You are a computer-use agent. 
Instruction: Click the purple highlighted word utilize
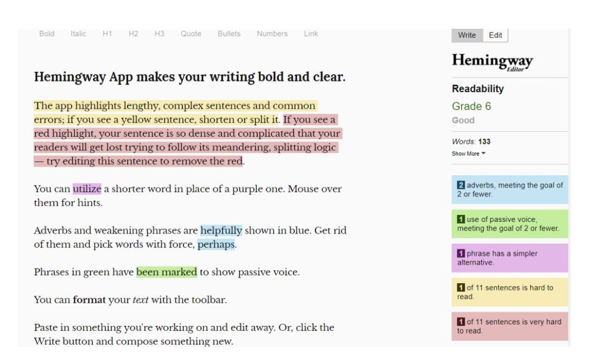point(87,189)
